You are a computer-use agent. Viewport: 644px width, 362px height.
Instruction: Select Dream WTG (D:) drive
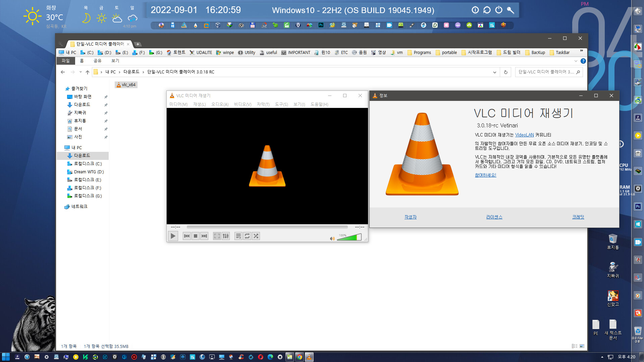pyautogui.click(x=89, y=172)
